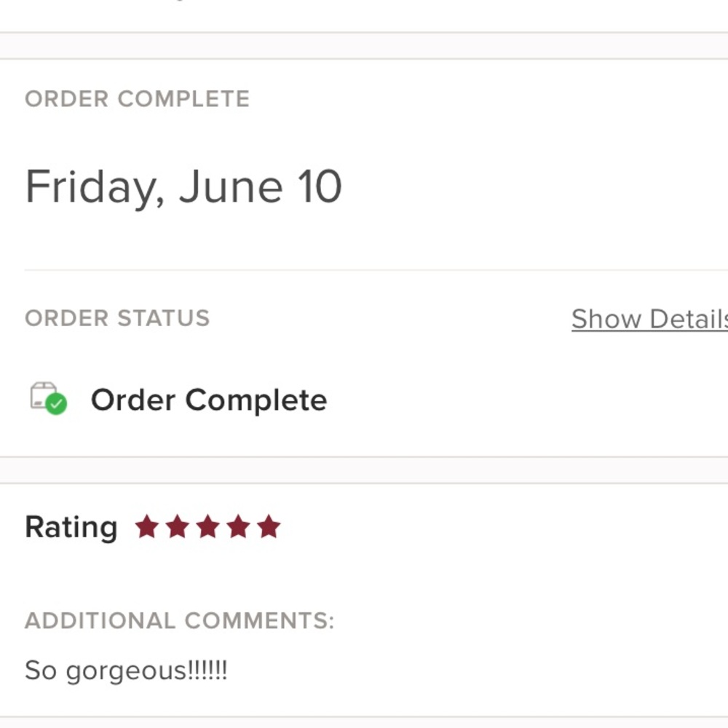
Task: Select the fourth rating star
Action: tap(238, 526)
